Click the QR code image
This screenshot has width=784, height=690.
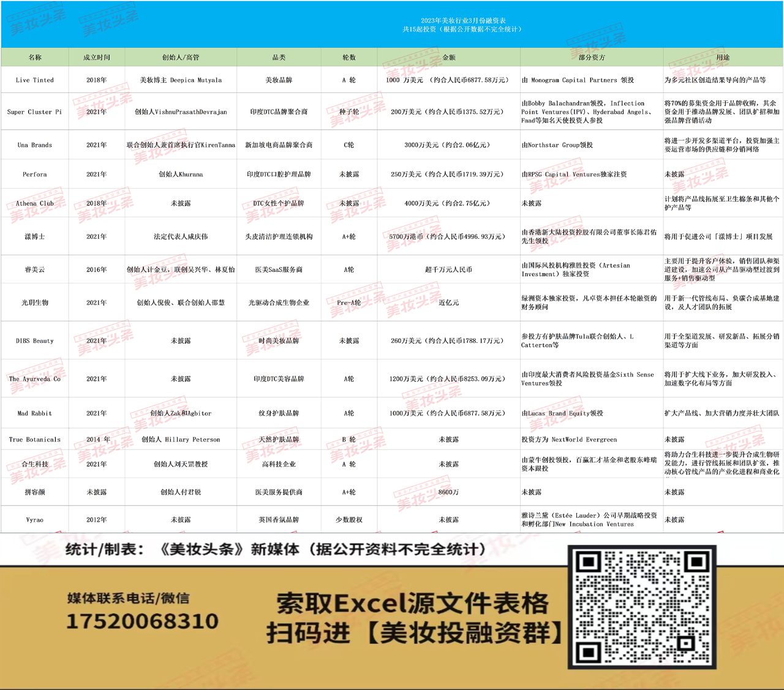click(x=642, y=606)
